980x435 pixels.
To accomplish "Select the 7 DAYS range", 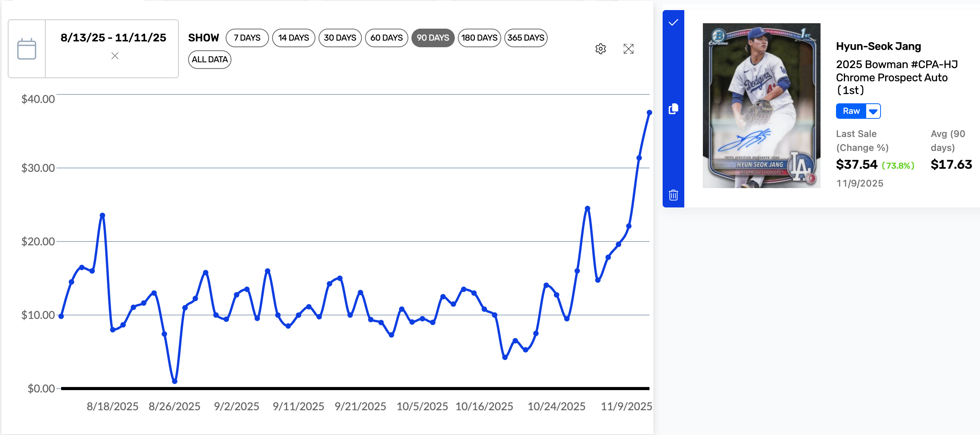I will (x=247, y=38).
